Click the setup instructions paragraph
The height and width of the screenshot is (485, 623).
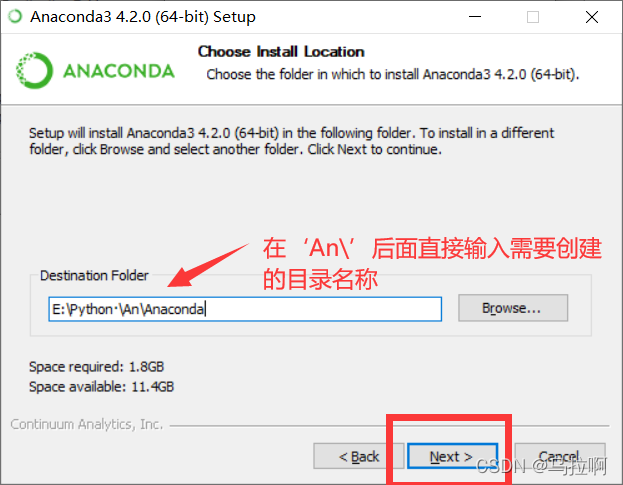tap(291, 141)
